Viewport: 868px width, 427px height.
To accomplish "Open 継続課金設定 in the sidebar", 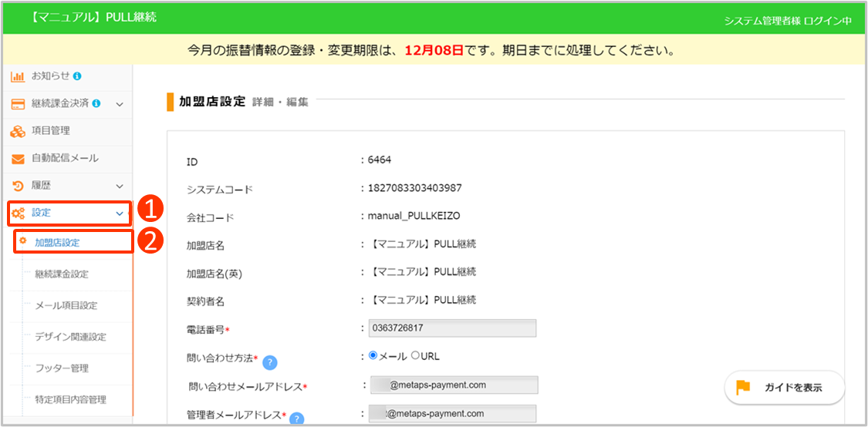I will (62, 274).
